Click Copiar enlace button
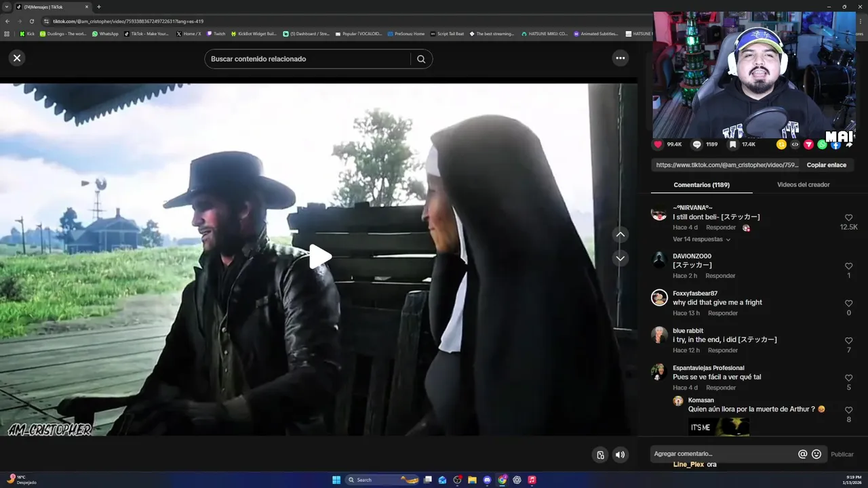868x488 pixels. coord(826,165)
